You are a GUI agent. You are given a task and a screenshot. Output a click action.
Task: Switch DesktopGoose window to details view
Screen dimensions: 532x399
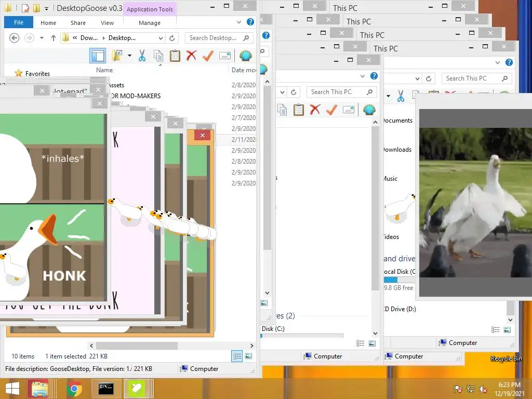click(237, 356)
